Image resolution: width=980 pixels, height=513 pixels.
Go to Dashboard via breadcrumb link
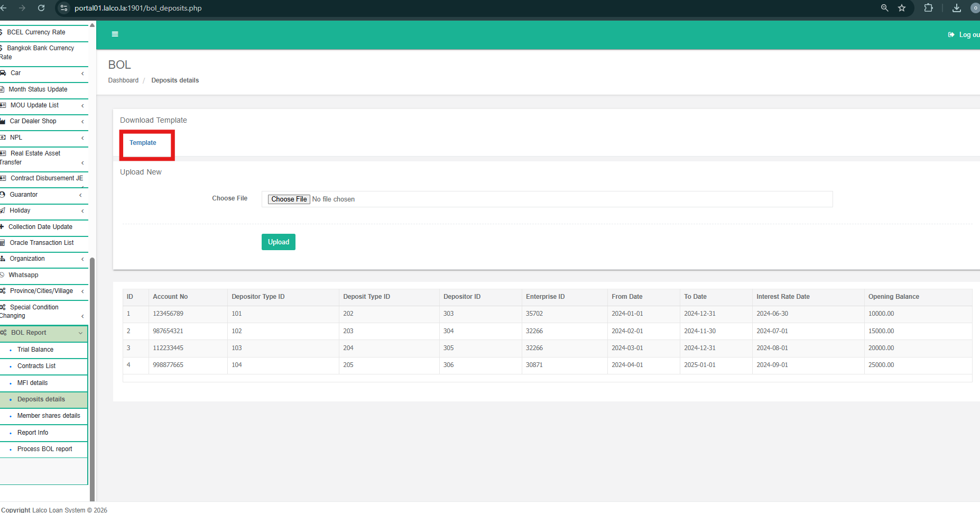[123, 80]
